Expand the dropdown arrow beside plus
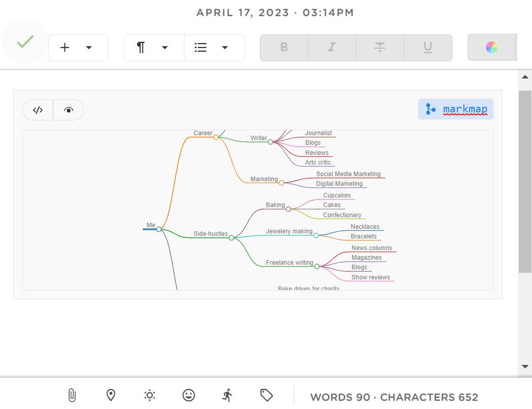 89,48
